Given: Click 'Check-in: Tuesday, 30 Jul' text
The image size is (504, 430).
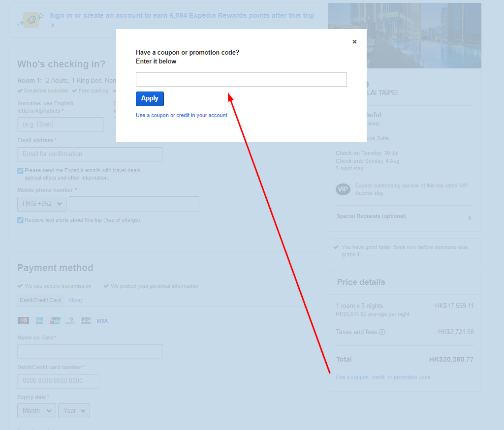Looking at the screenshot, I should (x=367, y=154).
